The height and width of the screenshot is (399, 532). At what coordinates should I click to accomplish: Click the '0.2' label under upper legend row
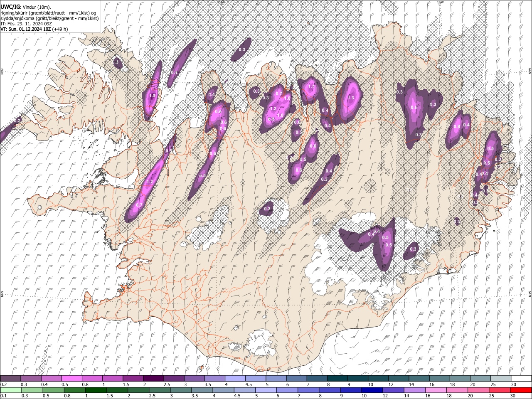[x=3, y=384]
